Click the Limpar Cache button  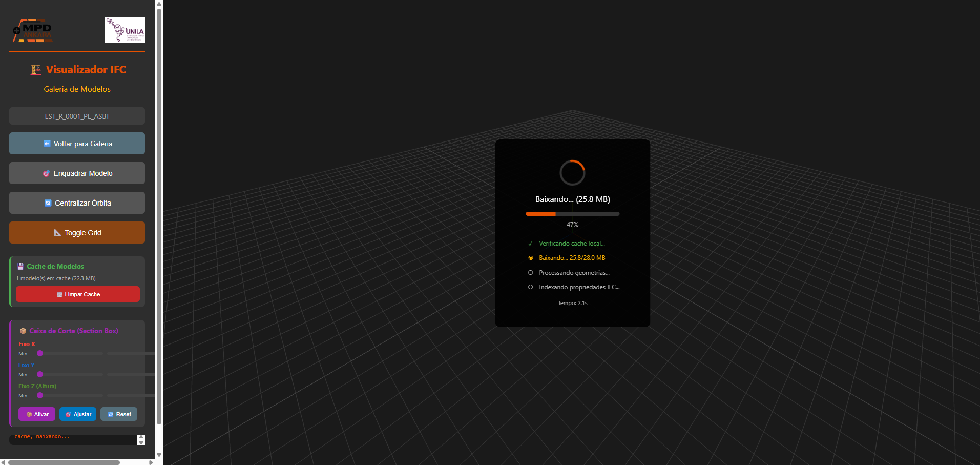click(78, 294)
